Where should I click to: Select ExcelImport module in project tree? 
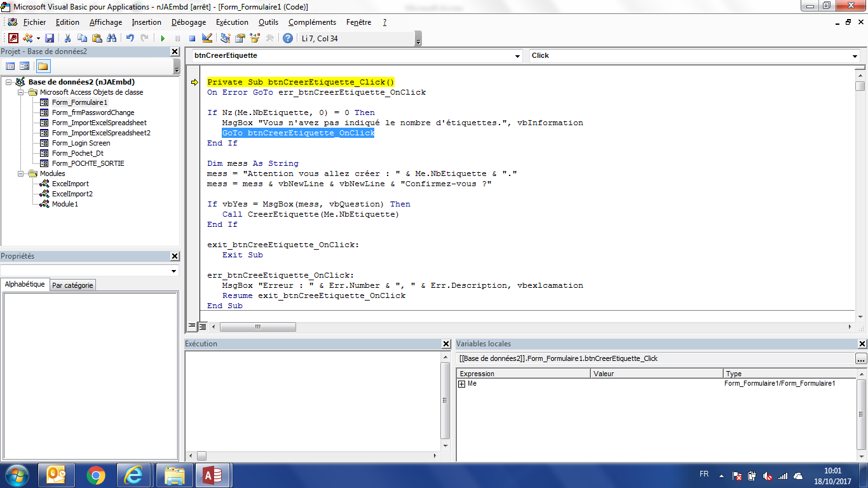point(71,184)
